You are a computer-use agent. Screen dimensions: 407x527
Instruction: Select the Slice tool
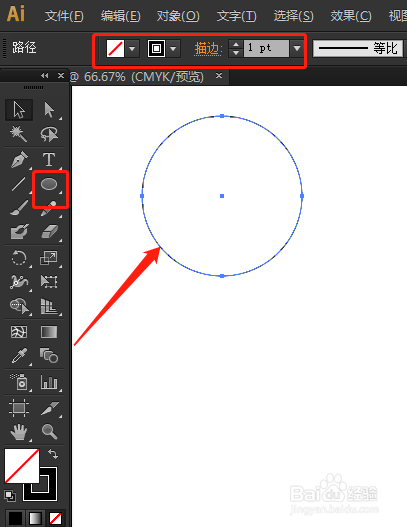click(49, 408)
